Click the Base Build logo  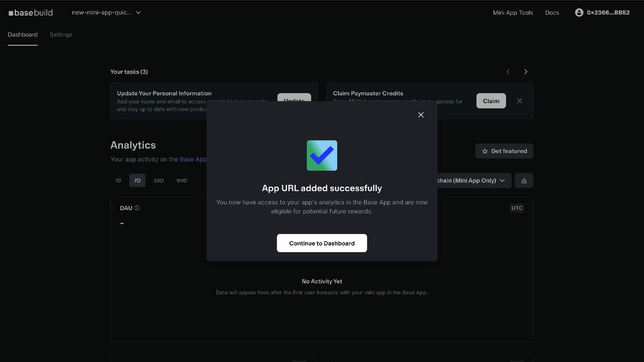31,13
